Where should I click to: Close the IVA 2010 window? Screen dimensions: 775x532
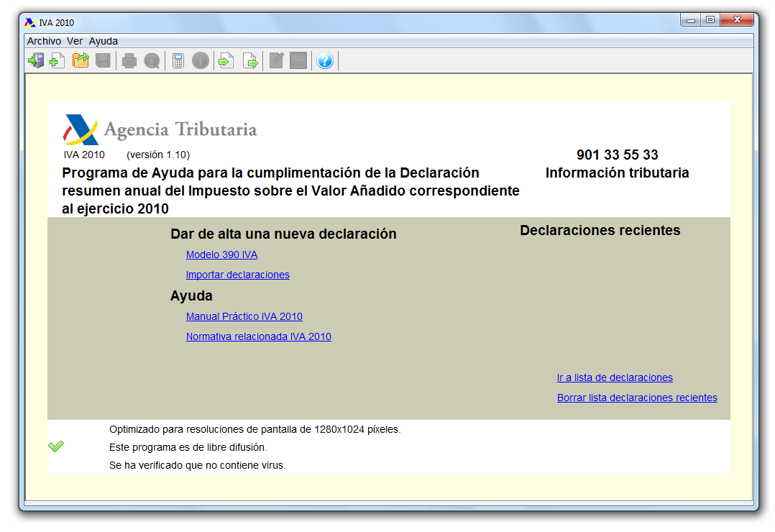[737, 20]
